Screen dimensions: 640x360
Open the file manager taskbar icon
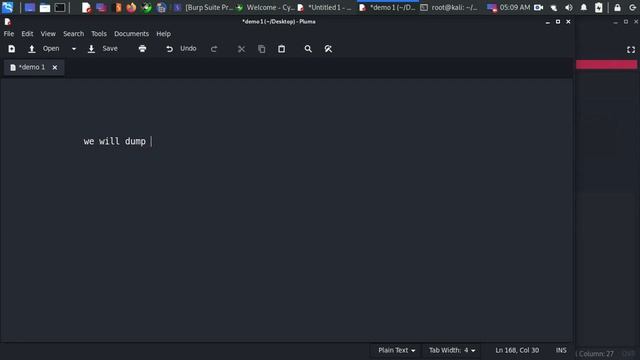45,7
